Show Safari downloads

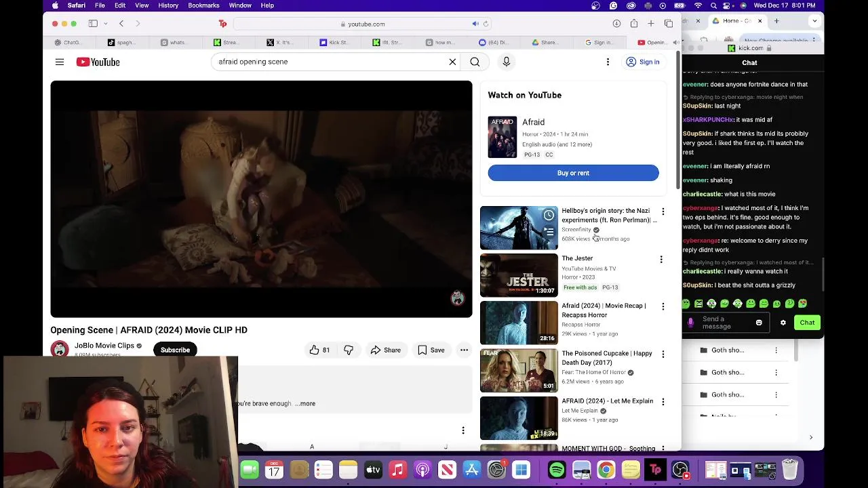616,24
